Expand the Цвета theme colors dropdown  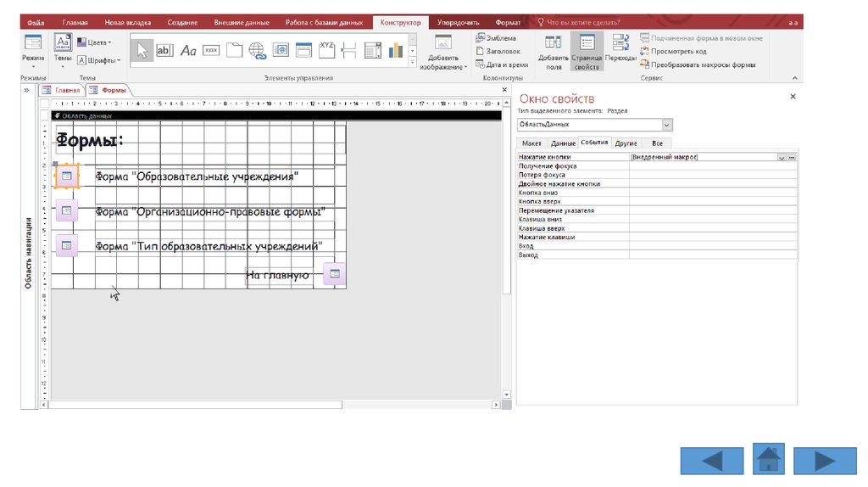point(94,42)
